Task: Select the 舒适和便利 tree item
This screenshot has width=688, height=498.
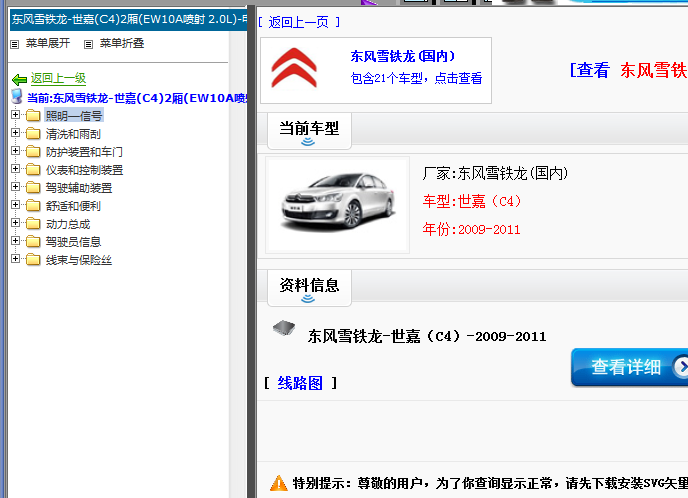Action: (x=73, y=206)
